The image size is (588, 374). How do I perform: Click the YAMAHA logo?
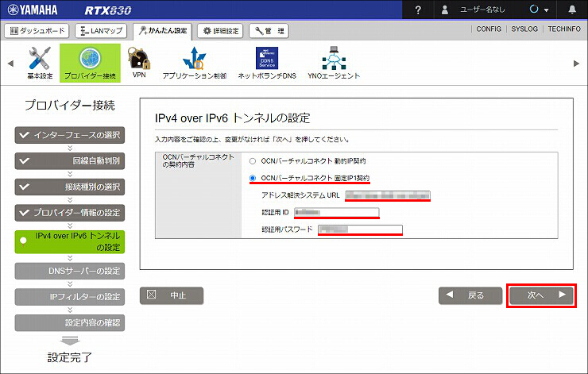point(33,10)
